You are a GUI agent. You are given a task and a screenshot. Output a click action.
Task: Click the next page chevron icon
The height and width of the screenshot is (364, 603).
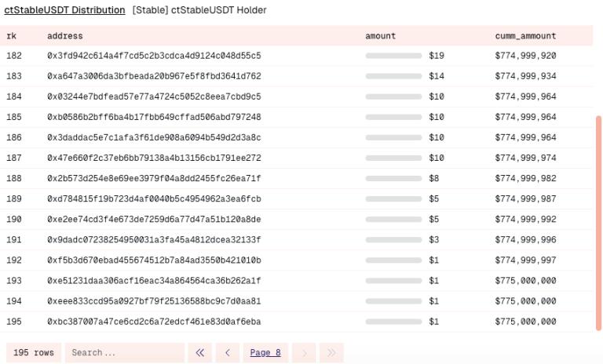pyautogui.click(x=304, y=353)
